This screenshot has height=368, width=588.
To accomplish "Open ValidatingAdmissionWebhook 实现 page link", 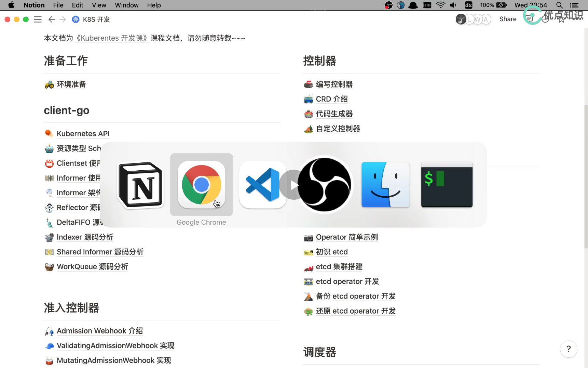I will pos(115,346).
